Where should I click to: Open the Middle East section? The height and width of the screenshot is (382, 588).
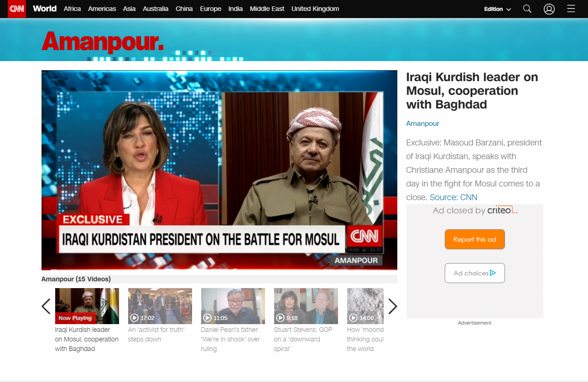[267, 9]
